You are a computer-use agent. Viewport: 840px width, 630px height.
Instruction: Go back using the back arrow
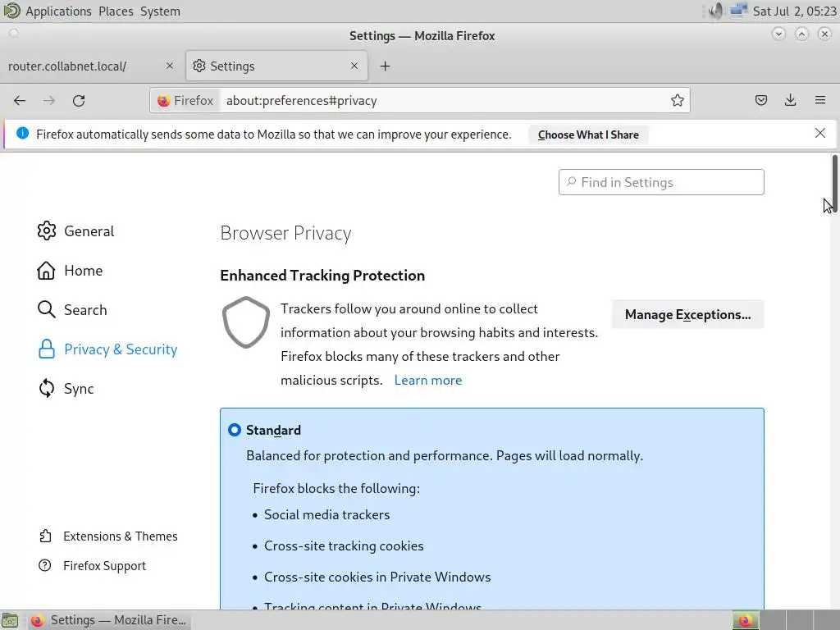tap(20, 100)
